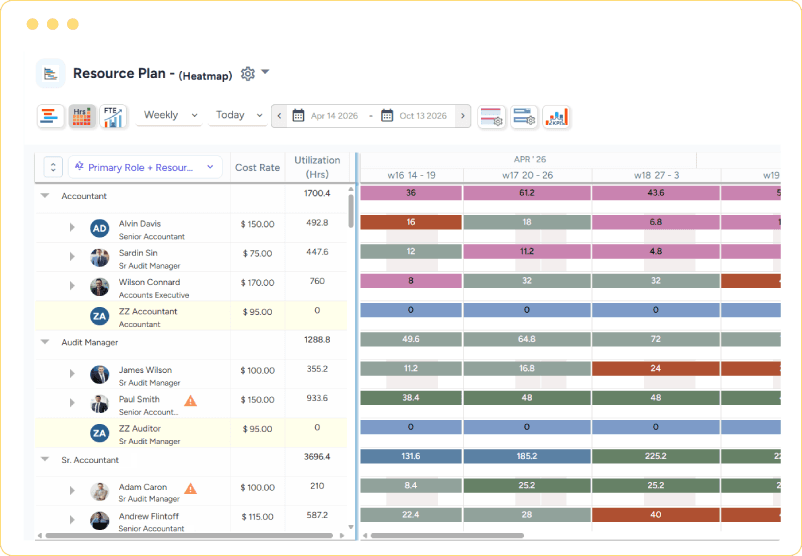
Task: Expand Wilson Connard row
Action: 72,286
